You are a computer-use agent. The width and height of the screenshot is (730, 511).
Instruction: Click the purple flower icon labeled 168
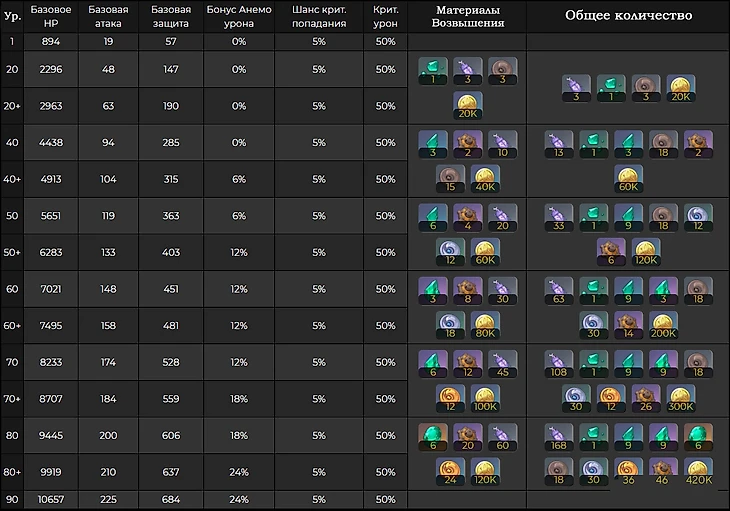[x=559, y=435]
